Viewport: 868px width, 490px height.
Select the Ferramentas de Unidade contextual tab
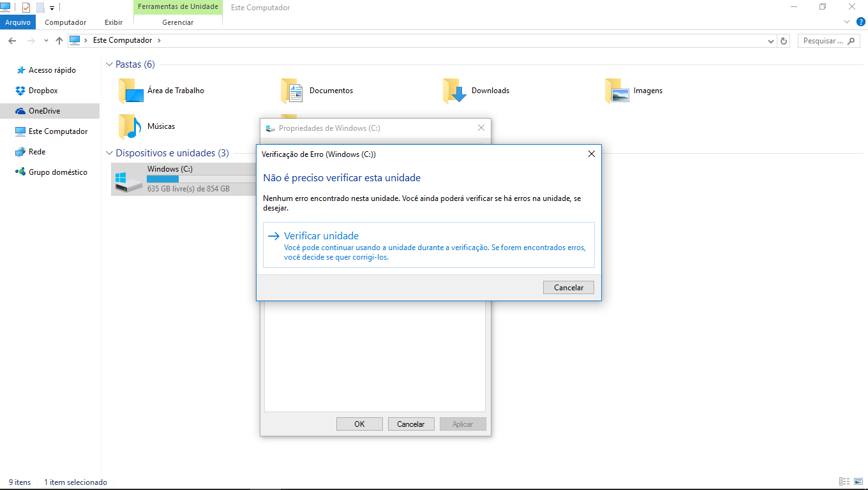pos(178,7)
